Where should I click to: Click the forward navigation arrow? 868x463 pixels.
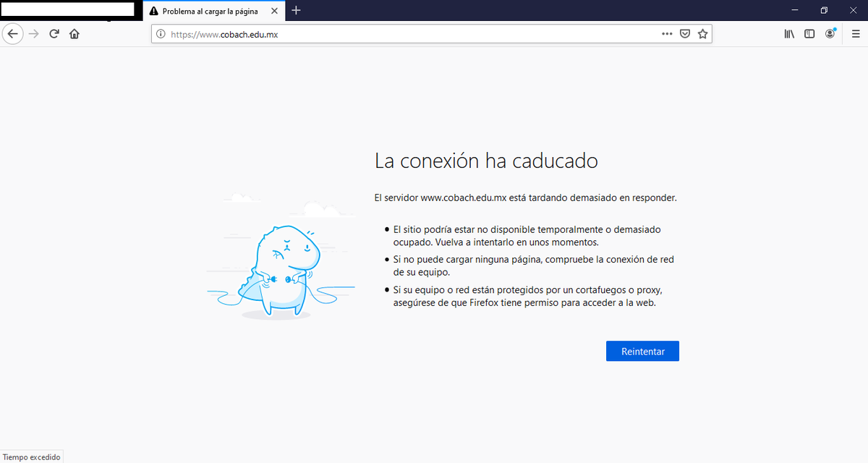(x=33, y=34)
